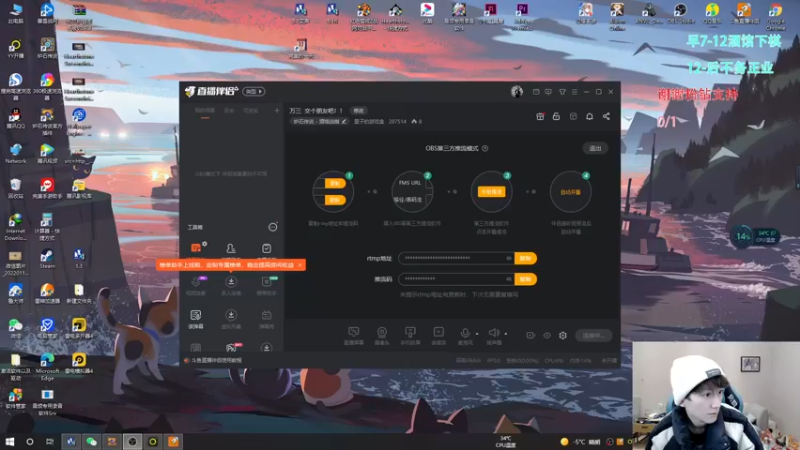Screen dimensions: 800x450
Task: Click the 直播中 button at bottom right
Action: pyautogui.click(x=594, y=335)
